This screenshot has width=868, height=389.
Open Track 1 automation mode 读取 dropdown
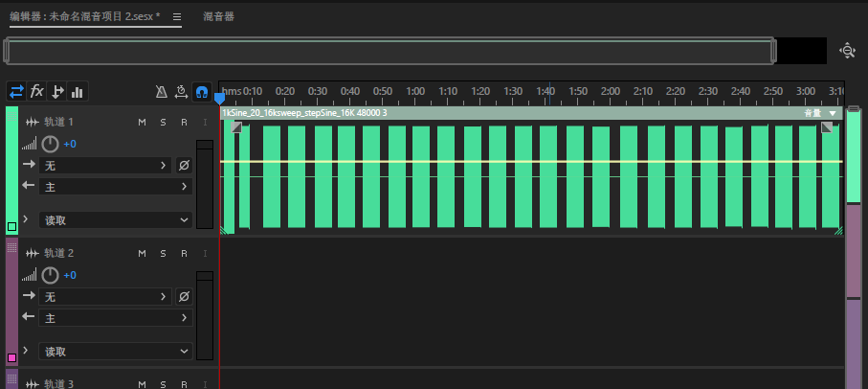click(115, 220)
